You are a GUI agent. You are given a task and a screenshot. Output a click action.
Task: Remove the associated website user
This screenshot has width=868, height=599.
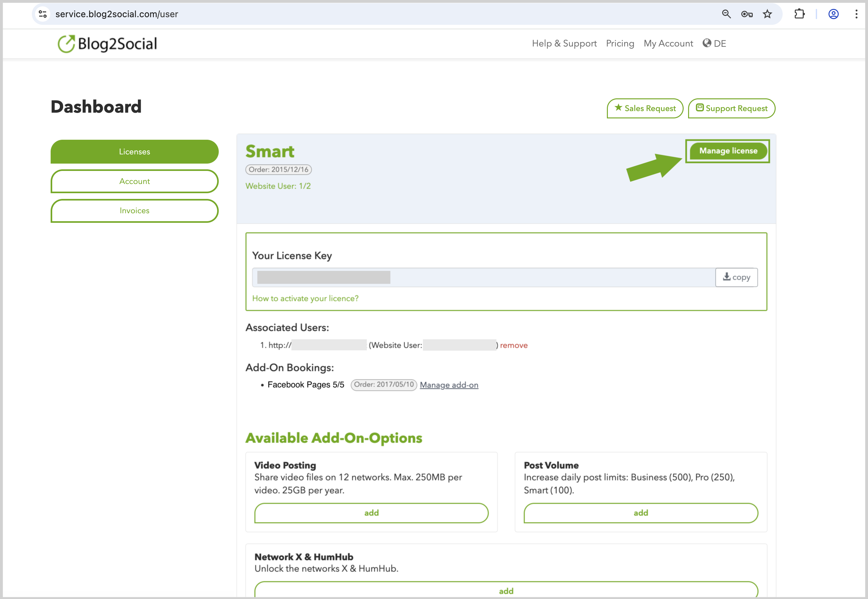click(x=514, y=345)
